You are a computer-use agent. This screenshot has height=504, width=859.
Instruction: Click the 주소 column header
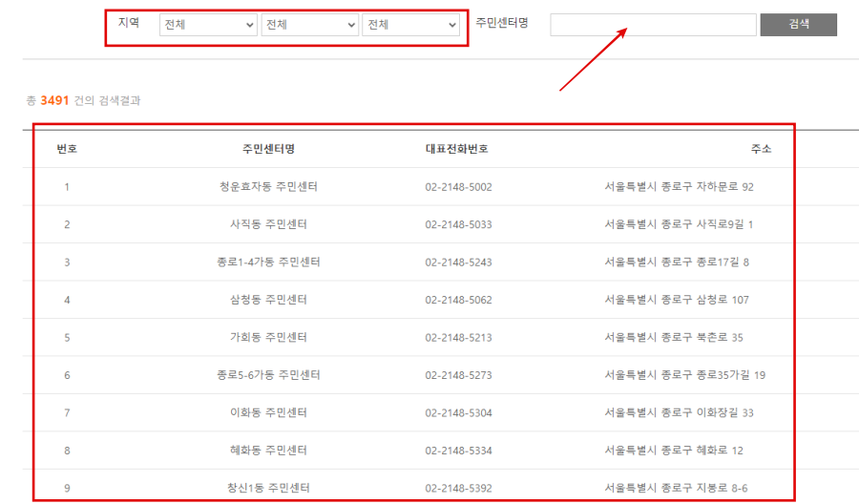point(761,149)
